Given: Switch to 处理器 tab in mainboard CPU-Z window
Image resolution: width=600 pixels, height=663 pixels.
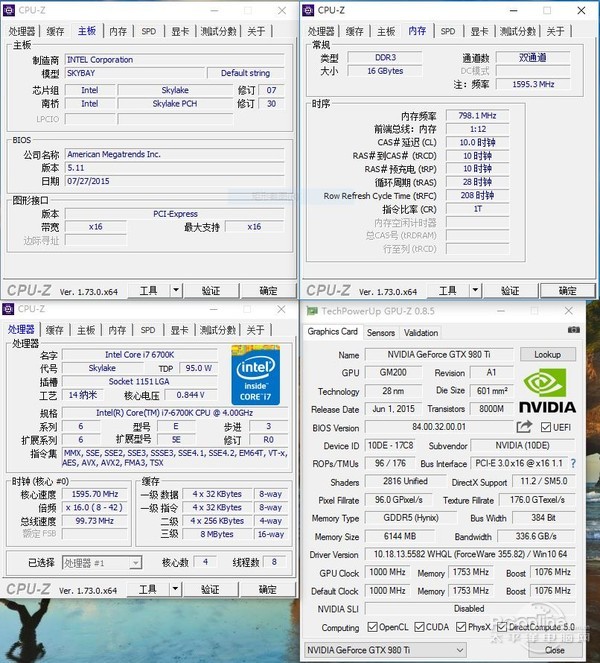Looking at the screenshot, I should click(22, 31).
